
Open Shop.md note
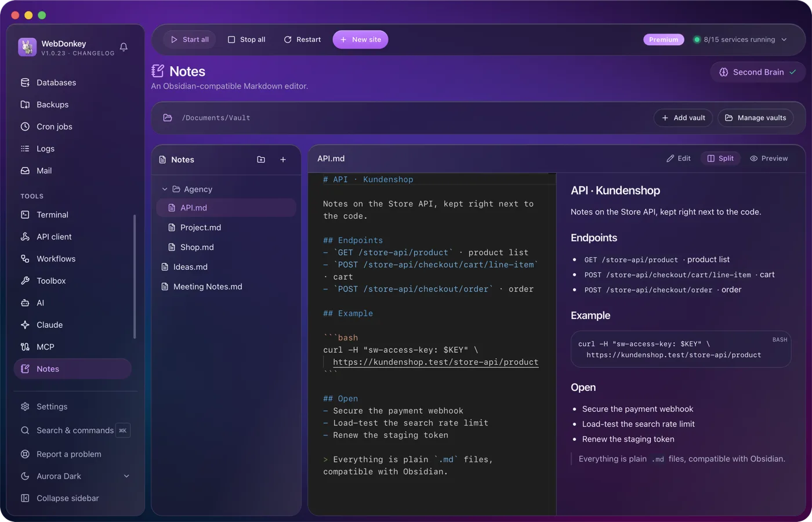[x=226, y=247]
